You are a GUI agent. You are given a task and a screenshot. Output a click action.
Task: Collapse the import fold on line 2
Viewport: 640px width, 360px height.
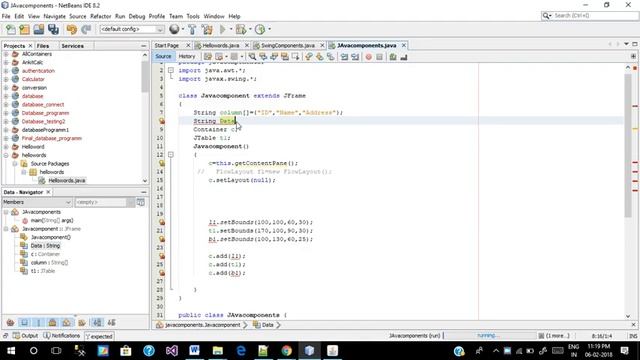click(x=171, y=70)
